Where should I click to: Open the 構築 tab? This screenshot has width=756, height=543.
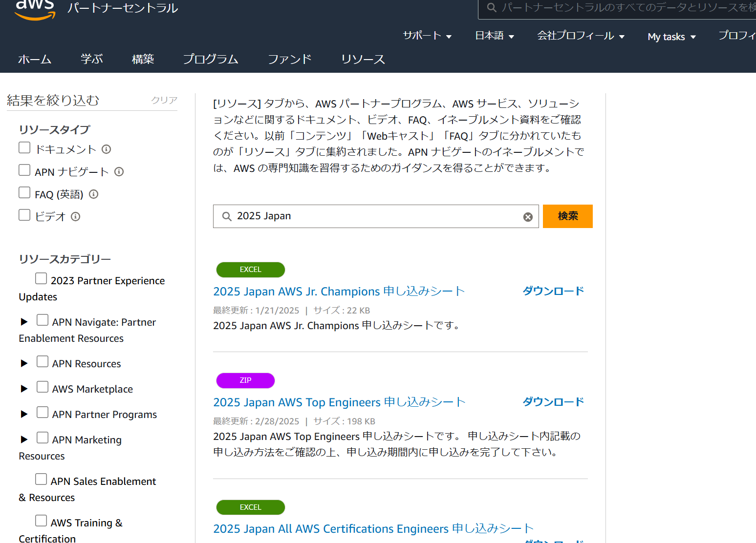[x=143, y=59]
